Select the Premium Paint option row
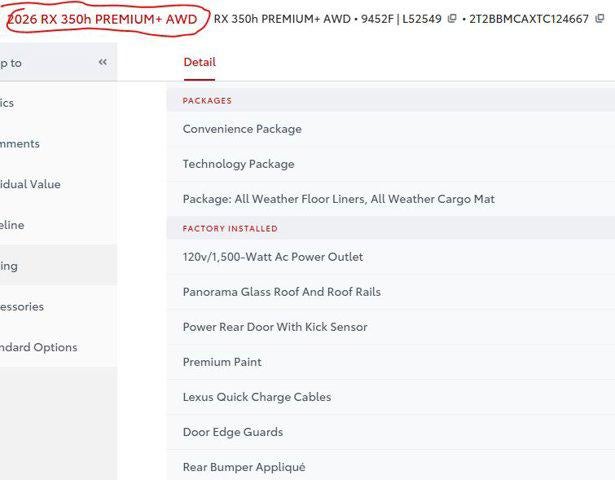 [222, 362]
